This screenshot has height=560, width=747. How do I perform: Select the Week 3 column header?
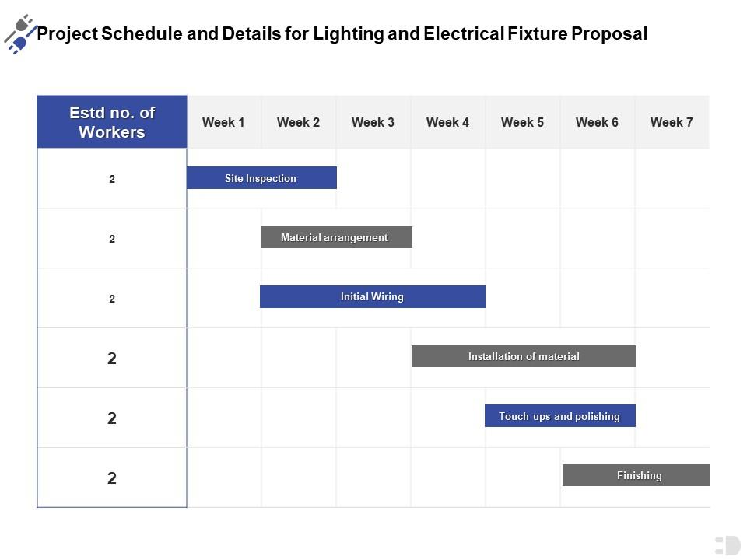click(x=373, y=122)
